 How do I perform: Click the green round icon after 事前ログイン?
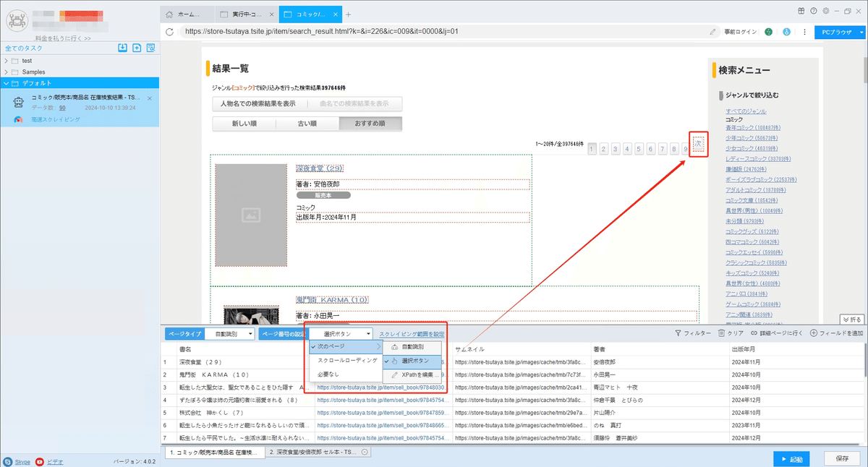(x=768, y=32)
